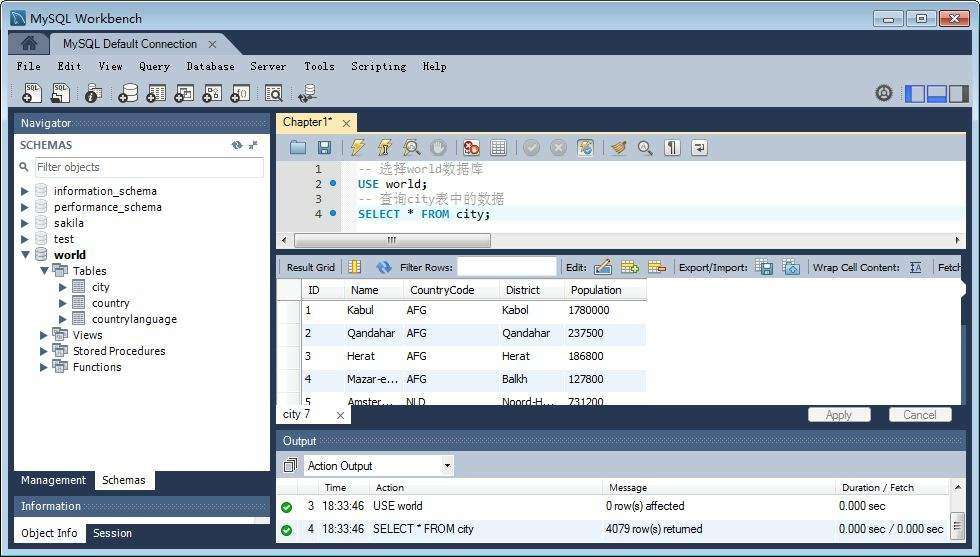Open the Action Output dropdown

pyautogui.click(x=379, y=466)
